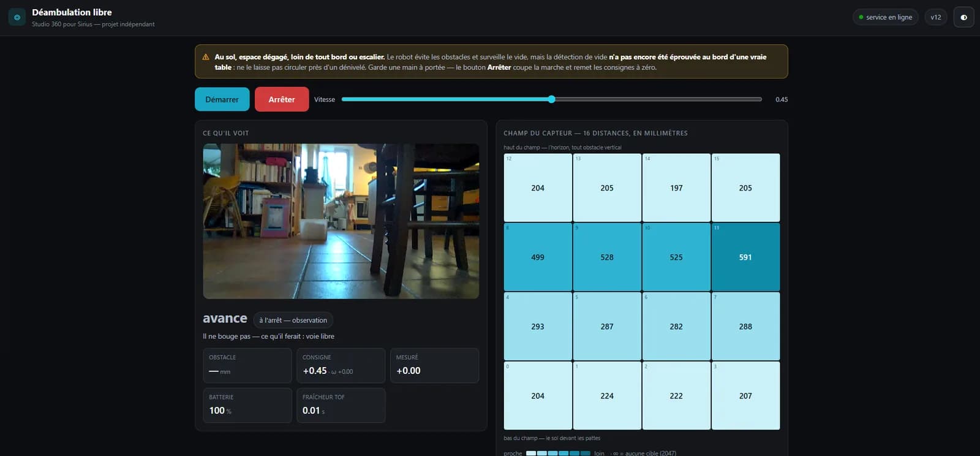Click the proche-loin color legend scale

click(x=558, y=454)
